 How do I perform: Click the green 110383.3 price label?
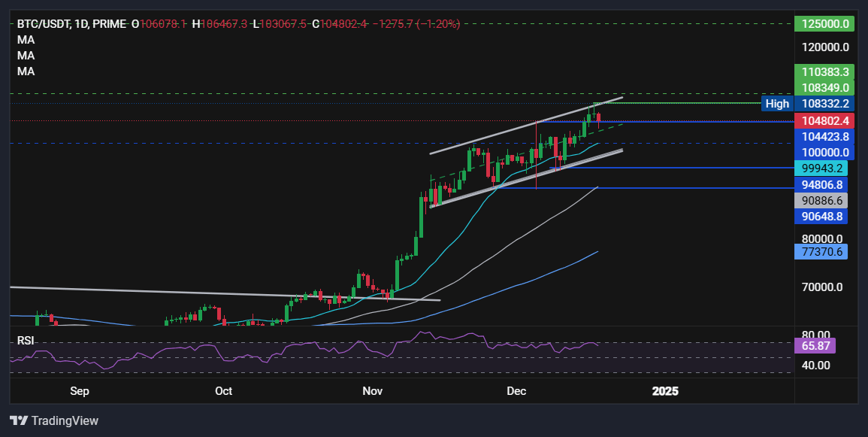pos(821,72)
